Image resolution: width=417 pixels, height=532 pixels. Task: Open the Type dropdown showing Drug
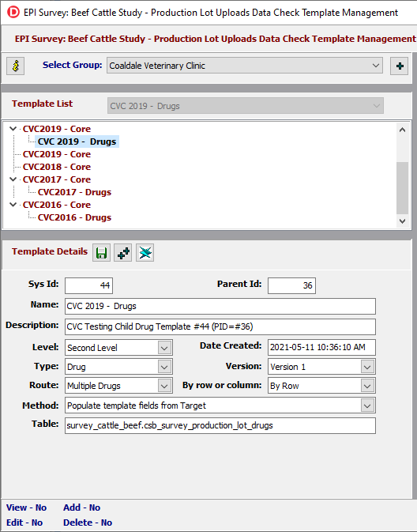[118, 367]
